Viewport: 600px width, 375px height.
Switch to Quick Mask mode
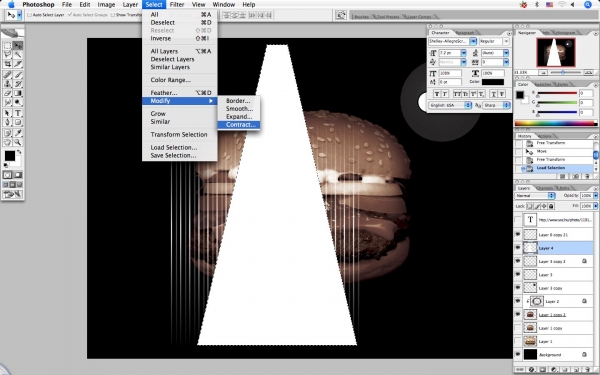tap(18, 175)
